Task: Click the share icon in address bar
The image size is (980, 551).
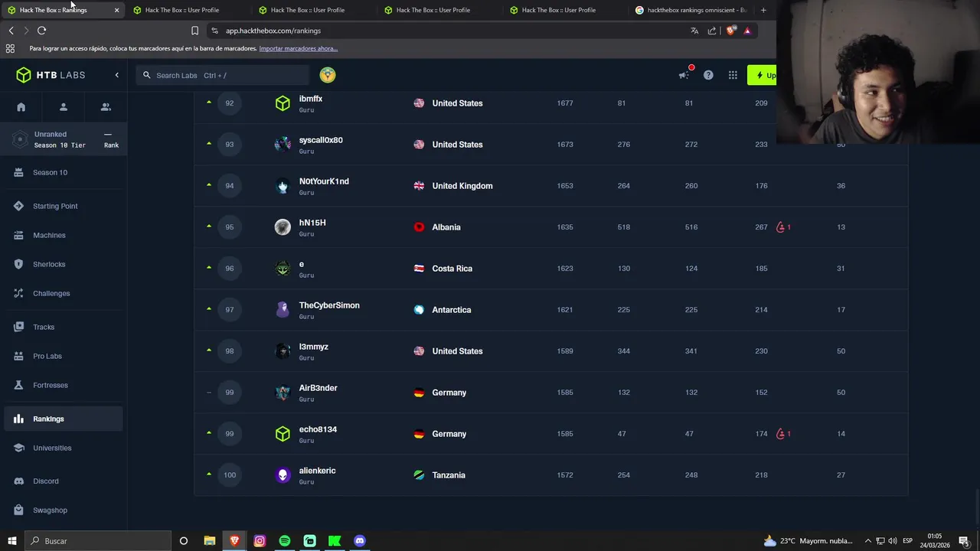Action: click(712, 31)
